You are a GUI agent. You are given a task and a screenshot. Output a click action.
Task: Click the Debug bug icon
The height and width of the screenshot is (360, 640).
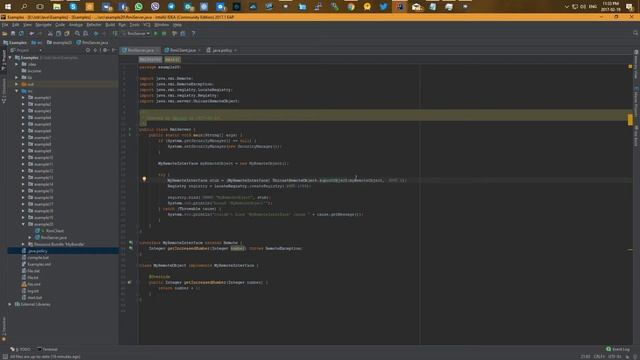click(x=164, y=33)
